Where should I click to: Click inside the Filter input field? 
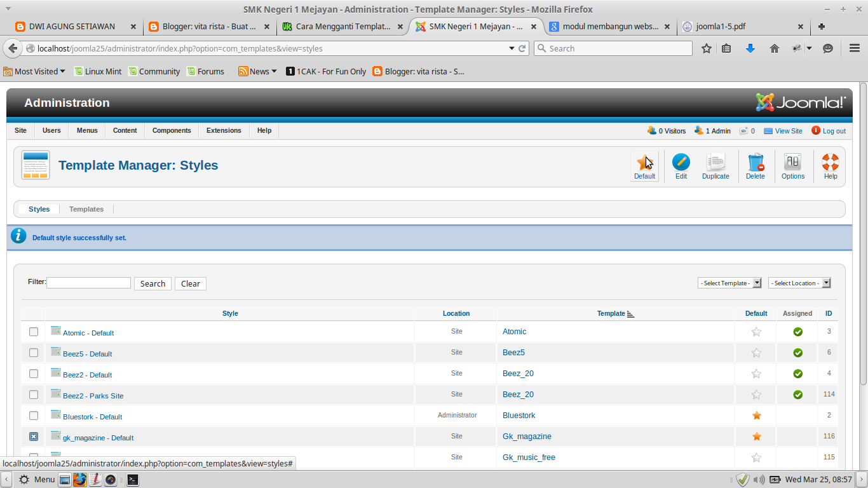coord(88,282)
